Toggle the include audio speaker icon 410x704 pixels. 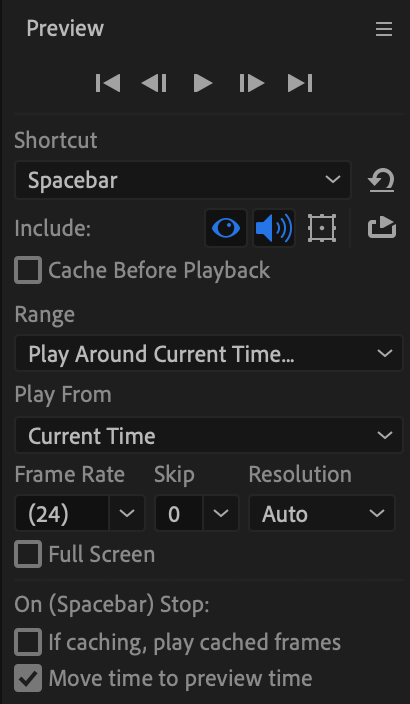274,228
